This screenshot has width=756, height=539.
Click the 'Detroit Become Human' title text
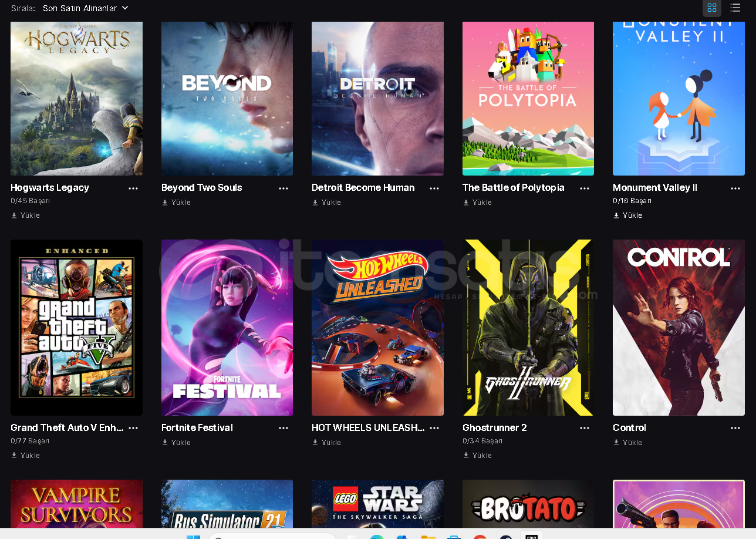pyautogui.click(x=363, y=188)
